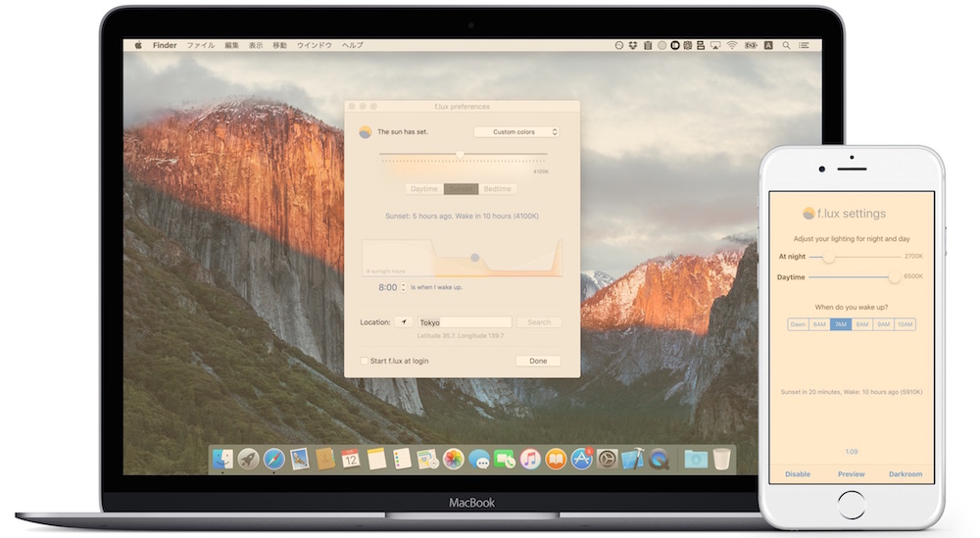This screenshot has width=980, height=538.
Task: Click the location arrow button beside Location
Action: (x=404, y=321)
